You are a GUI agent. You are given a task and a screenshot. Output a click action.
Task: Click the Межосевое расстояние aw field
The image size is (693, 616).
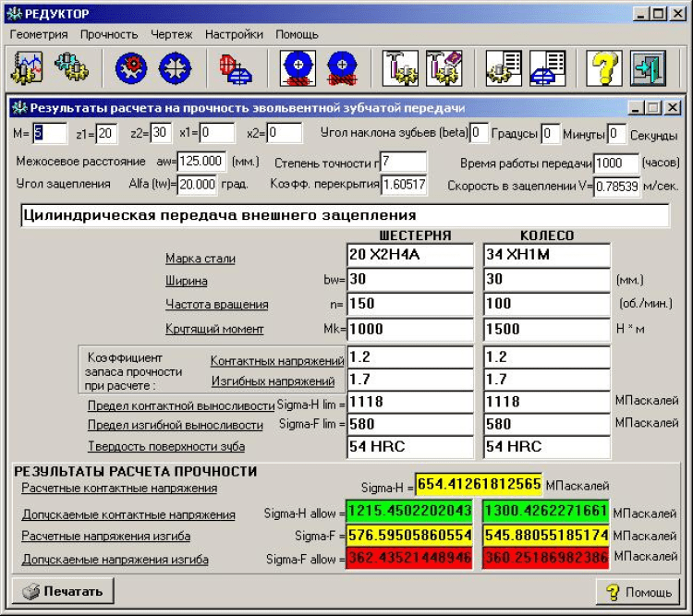(201, 162)
